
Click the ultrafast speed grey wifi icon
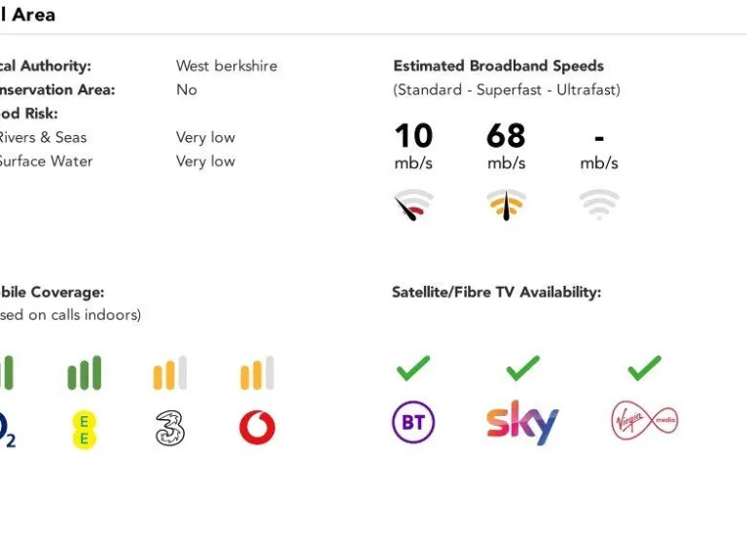(x=599, y=204)
